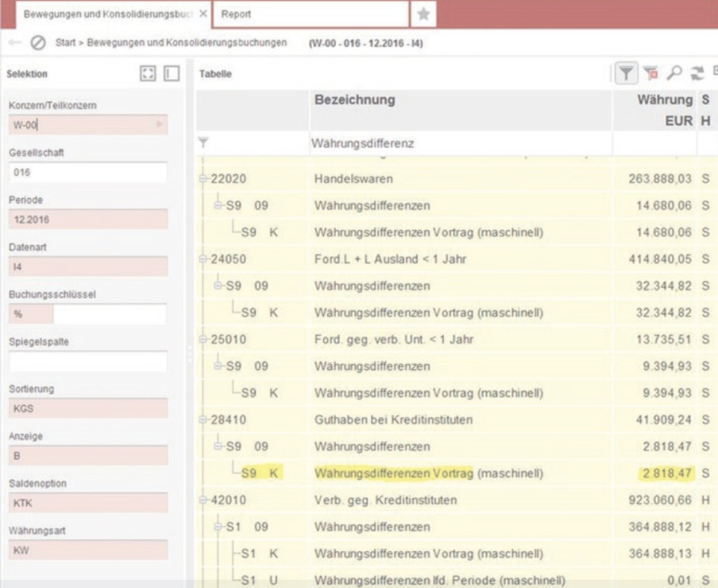This screenshot has height=588, width=718.
Task: Click the Selektion panel title
Action: click(x=27, y=74)
